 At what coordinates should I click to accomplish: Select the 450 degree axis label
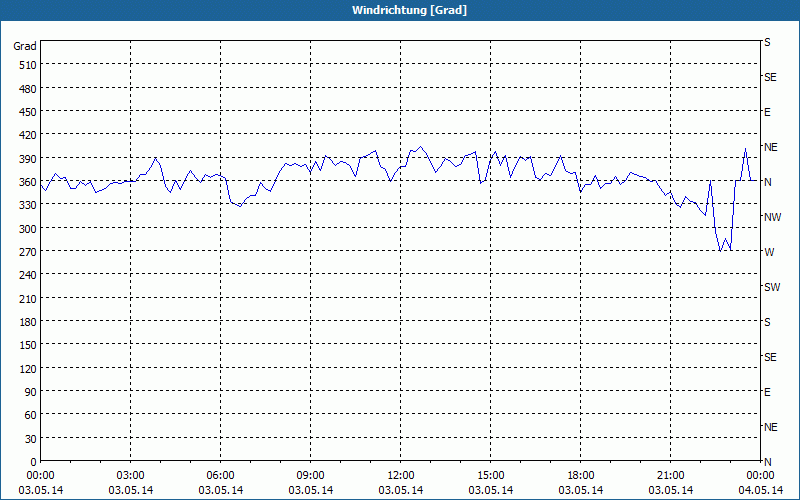28,112
